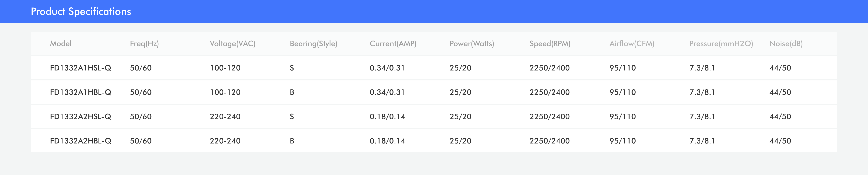The width and height of the screenshot is (868, 175).
Task: Click the current value for FD1332A2HBL-Q
Action: [x=387, y=141]
